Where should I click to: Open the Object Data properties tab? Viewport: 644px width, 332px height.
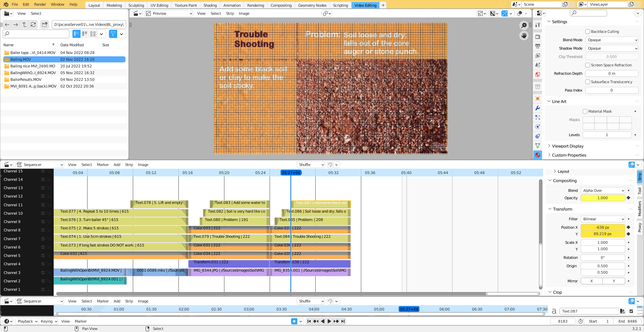click(x=538, y=146)
